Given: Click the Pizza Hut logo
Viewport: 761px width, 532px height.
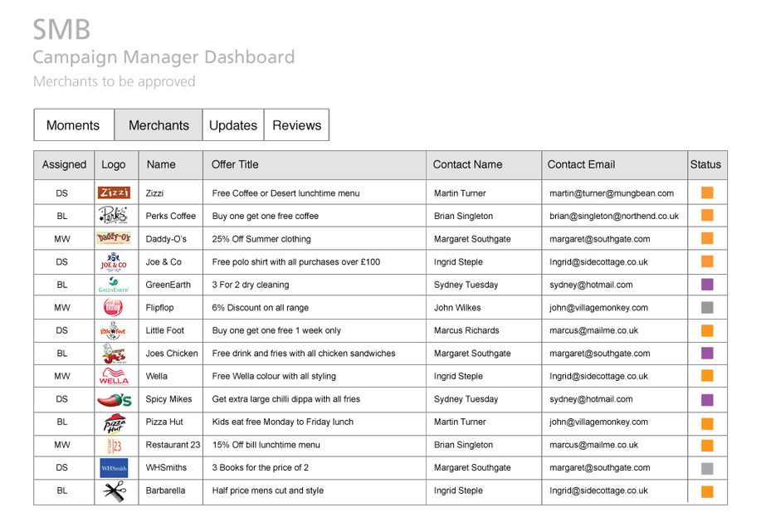Looking at the screenshot, I should tap(114, 422).
